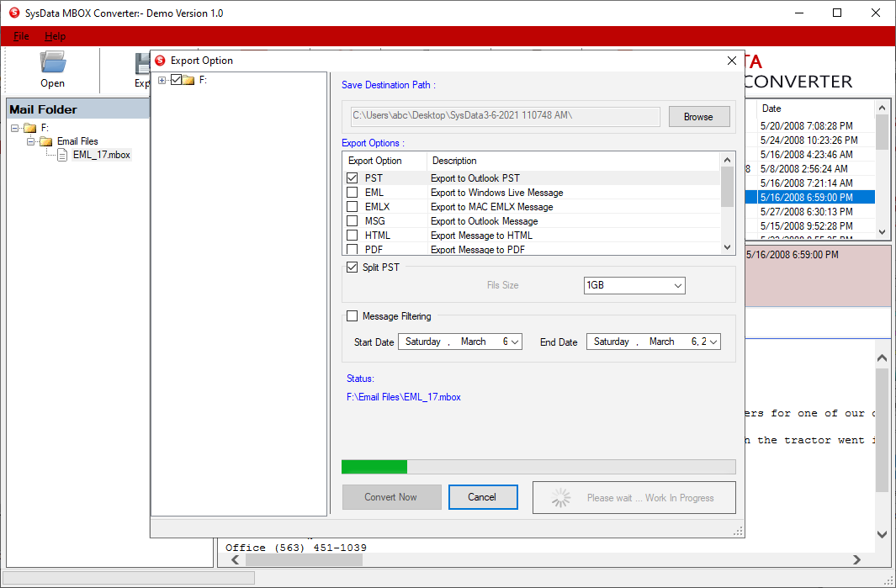This screenshot has height=588, width=896.
Task: Click 'Export to Outlook Message' description
Action: (485, 221)
